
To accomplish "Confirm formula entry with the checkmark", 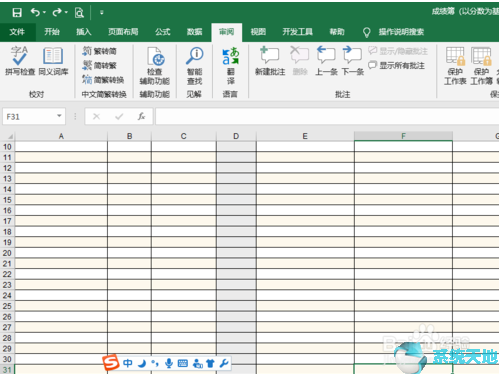I will pos(119,116).
